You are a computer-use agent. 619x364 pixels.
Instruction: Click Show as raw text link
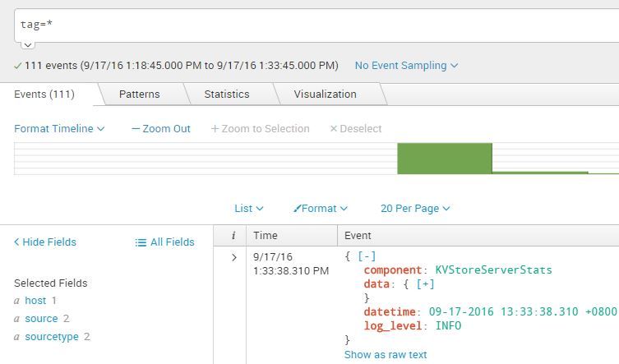pos(386,354)
